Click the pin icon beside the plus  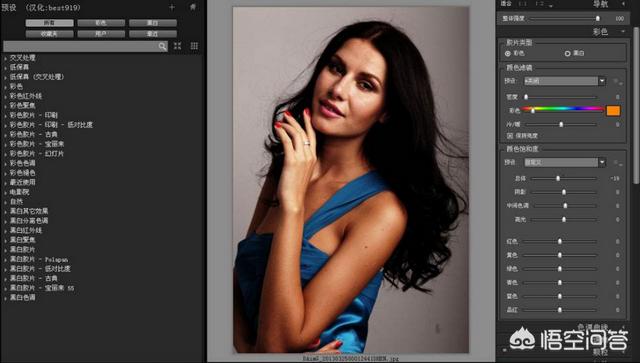pyautogui.click(x=193, y=7)
